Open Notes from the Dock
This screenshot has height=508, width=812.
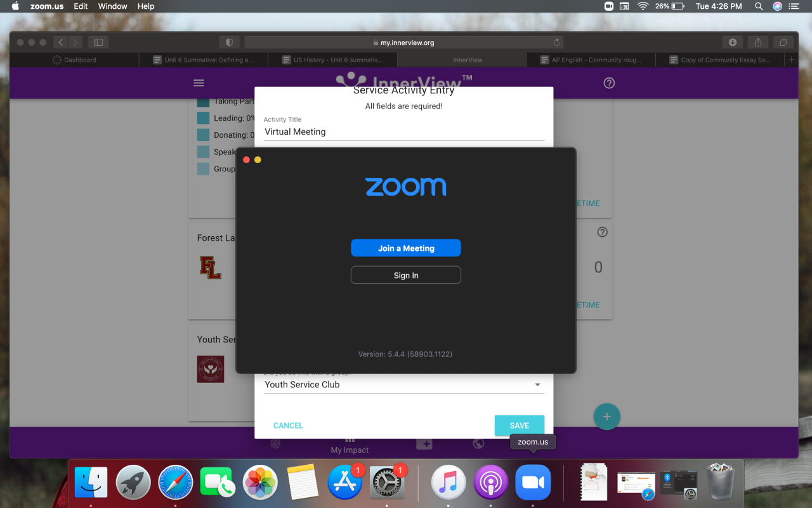coord(303,482)
